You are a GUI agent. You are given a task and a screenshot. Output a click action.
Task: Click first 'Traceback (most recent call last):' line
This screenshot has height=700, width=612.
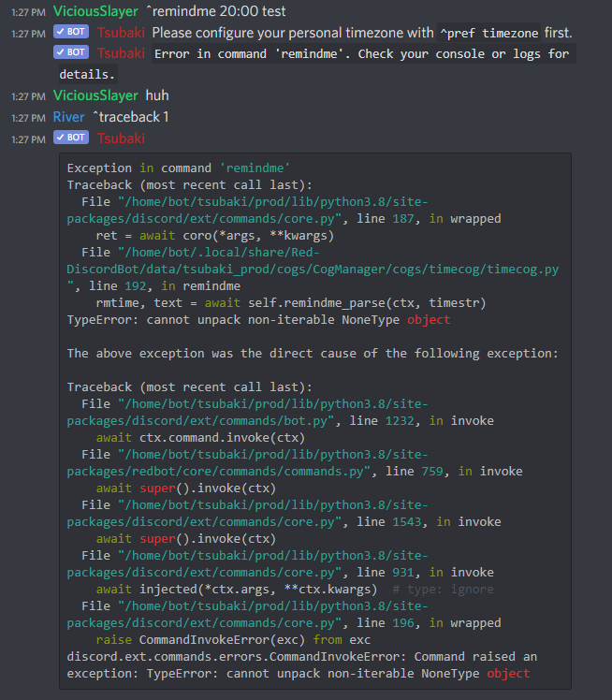pos(190,185)
